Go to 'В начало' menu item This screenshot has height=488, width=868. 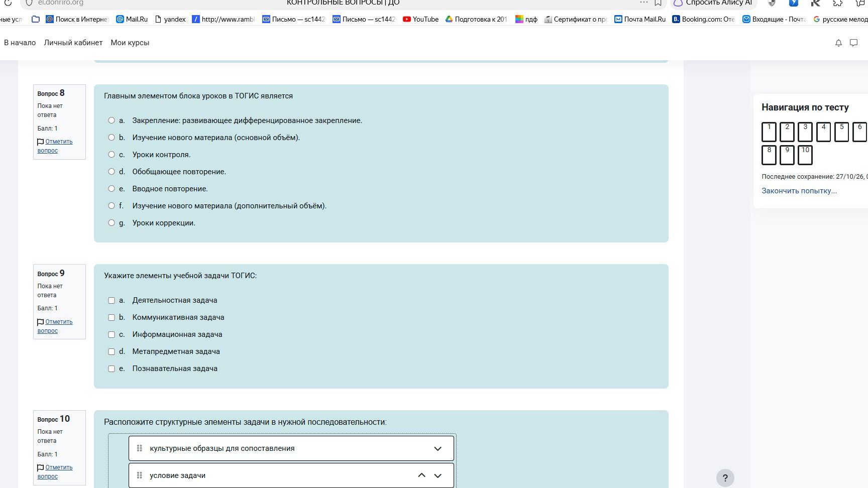point(20,43)
